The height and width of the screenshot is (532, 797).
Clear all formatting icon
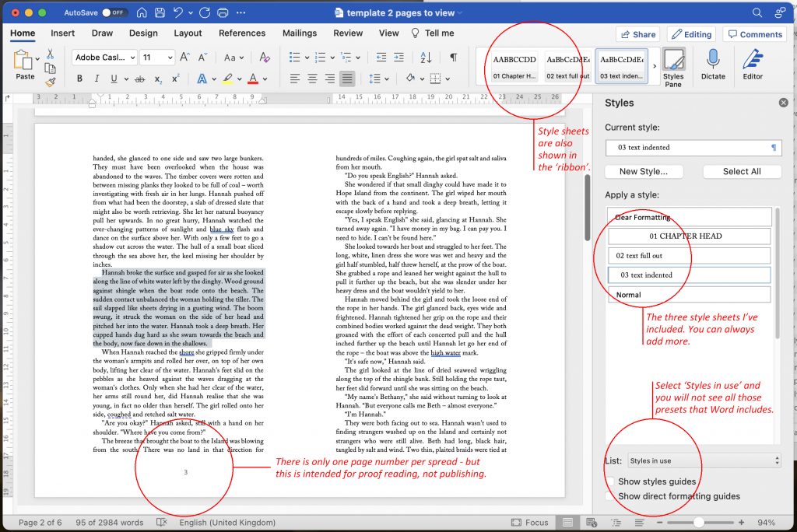pyautogui.click(x=265, y=58)
